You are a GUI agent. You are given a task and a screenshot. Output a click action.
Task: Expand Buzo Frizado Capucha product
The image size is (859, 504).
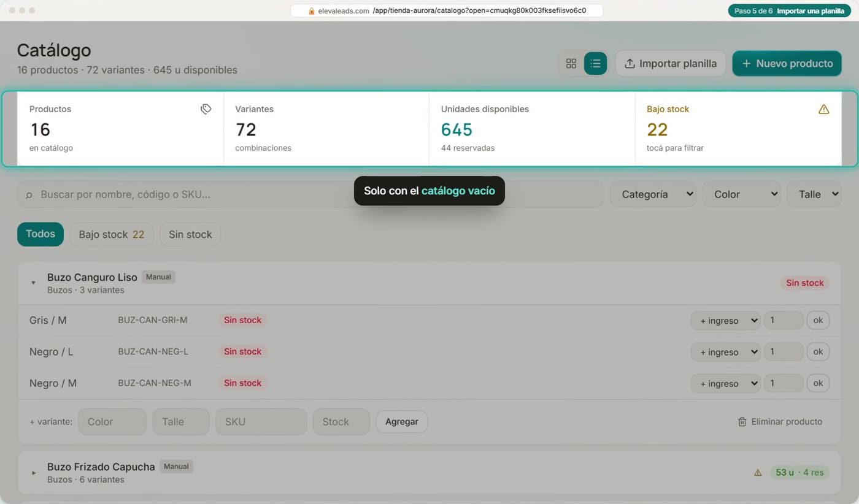click(34, 473)
